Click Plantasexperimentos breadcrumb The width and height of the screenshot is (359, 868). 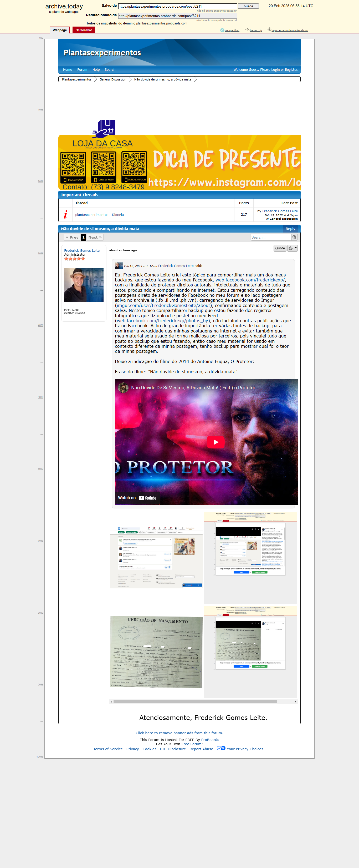point(76,79)
